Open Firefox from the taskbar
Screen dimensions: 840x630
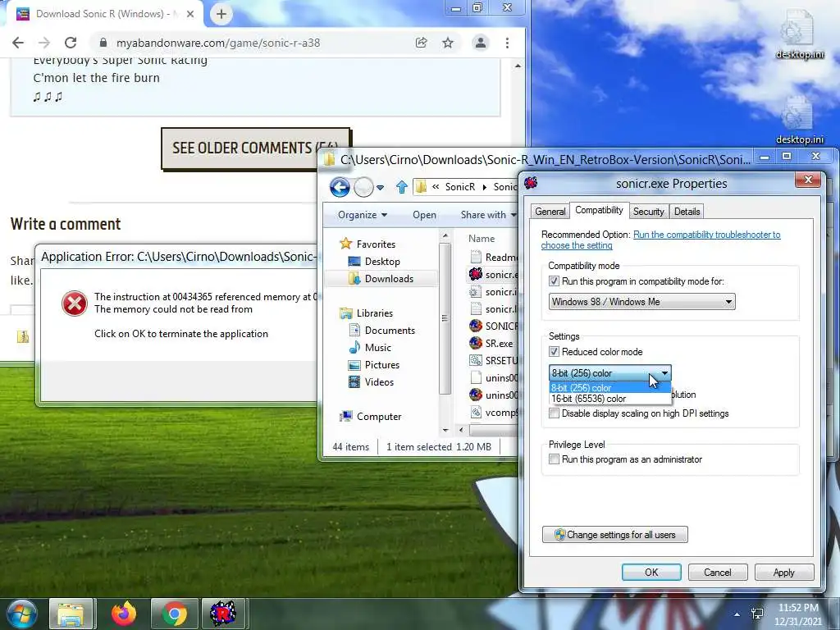(124, 614)
